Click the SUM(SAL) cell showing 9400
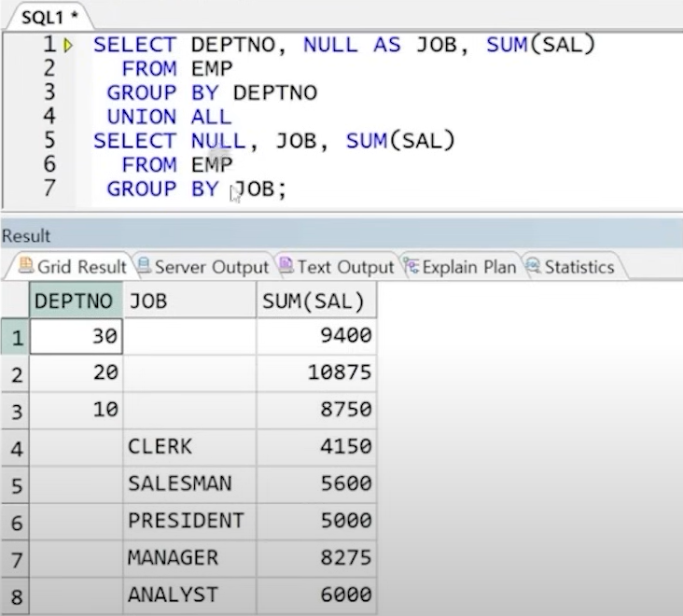This screenshot has height=616, width=683. pos(316,336)
